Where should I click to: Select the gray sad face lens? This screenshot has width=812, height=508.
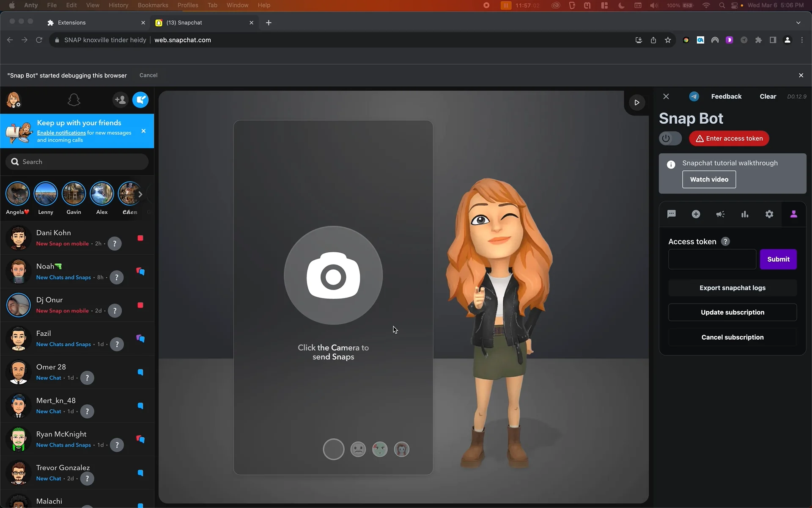click(358, 449)
